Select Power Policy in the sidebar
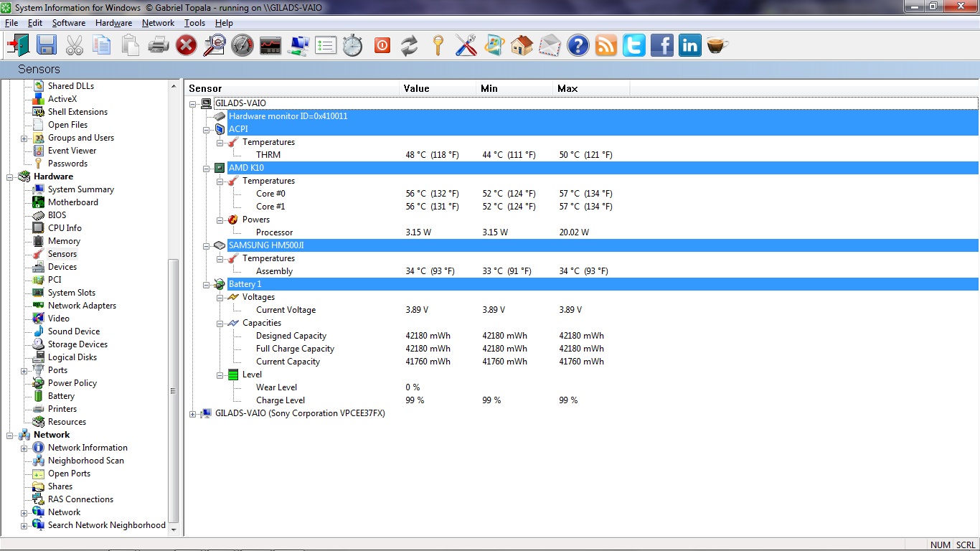 coord(72,383)
